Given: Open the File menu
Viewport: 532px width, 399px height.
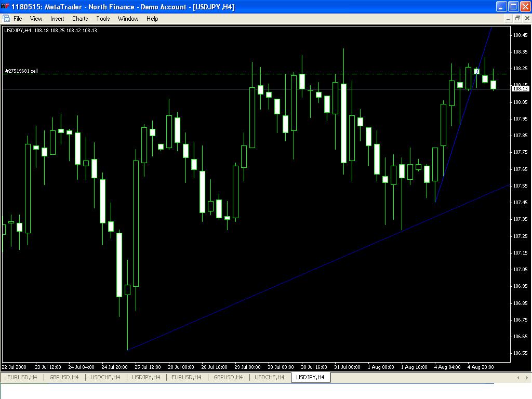Looking at the screenshot, I should point(18,19).
